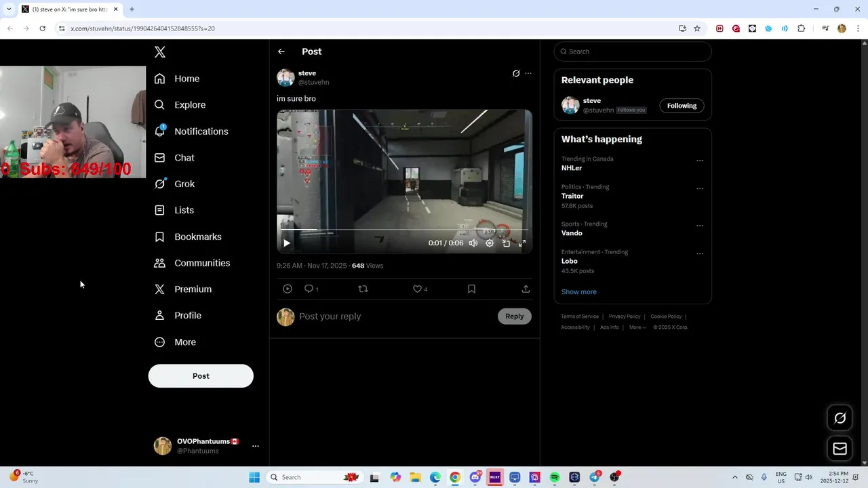
Task: Open Chrome extensions puzzle icon
Action: (x=801, y=28)
